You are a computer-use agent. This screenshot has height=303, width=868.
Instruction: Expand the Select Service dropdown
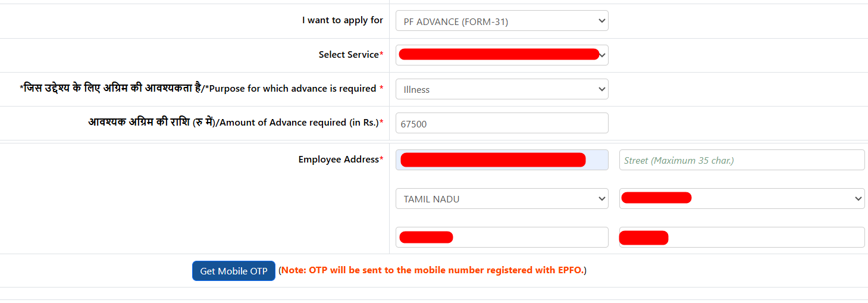click(x=502, y=55)
